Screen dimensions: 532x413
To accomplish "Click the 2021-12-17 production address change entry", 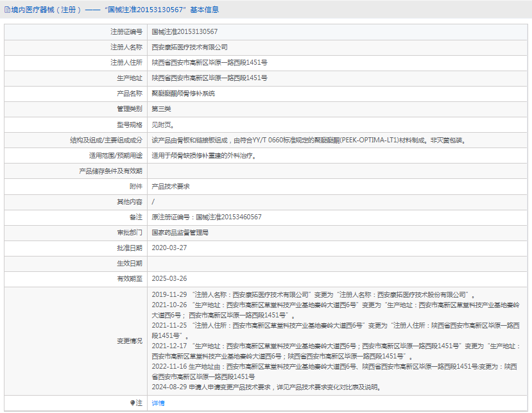I will (336, 351).
